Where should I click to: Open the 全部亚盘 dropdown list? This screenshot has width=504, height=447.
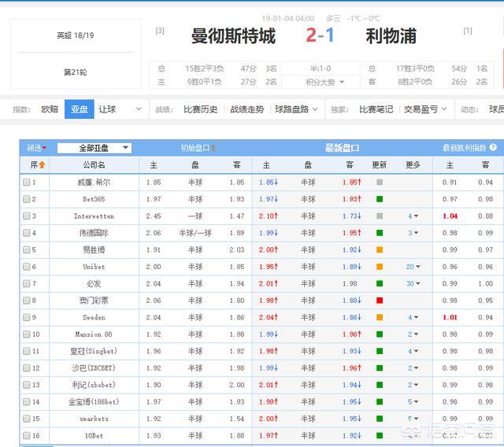click(94, 148)
